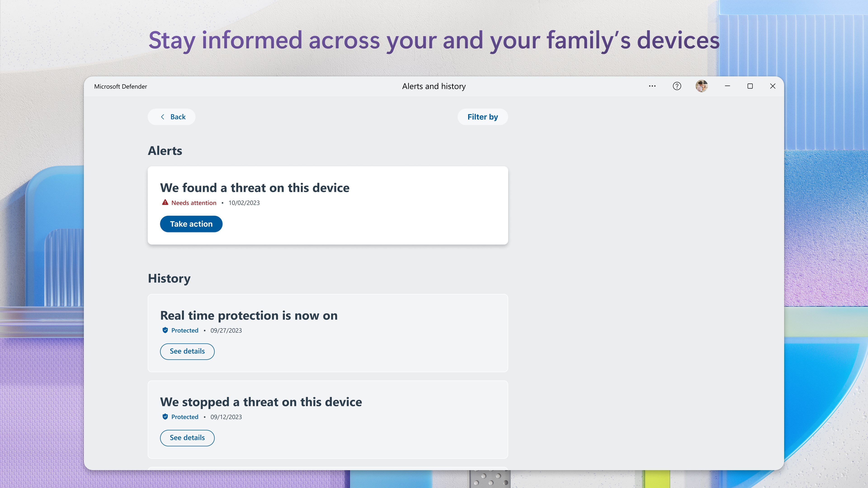Viewport: 868px width, 488px height.
Task: Go back using the Back button
Action: (171, 117)
